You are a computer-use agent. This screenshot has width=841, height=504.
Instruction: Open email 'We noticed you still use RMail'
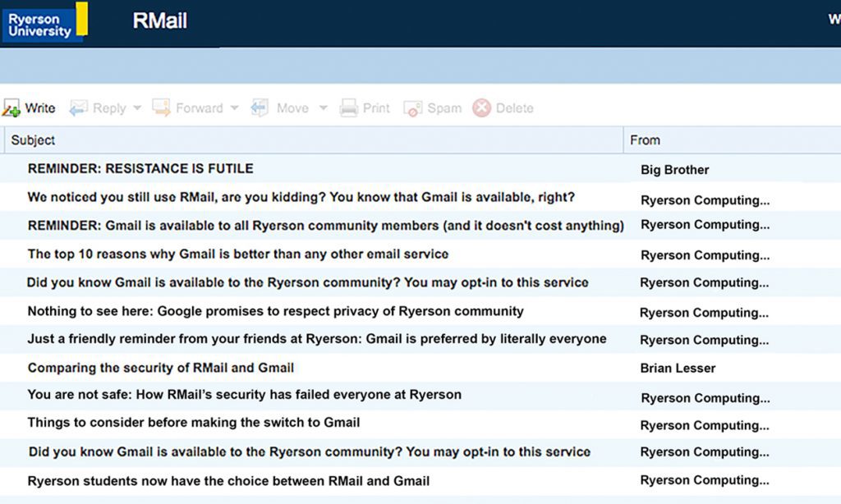301,197
